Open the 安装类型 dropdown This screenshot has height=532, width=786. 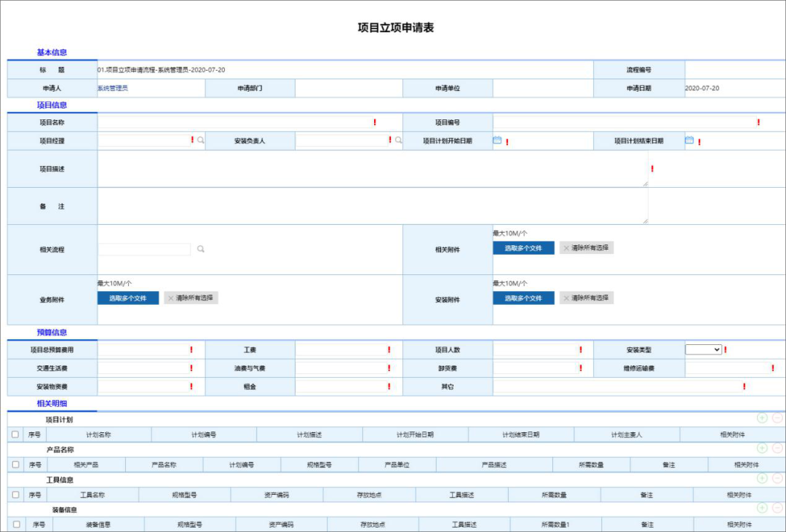[703, 349]
